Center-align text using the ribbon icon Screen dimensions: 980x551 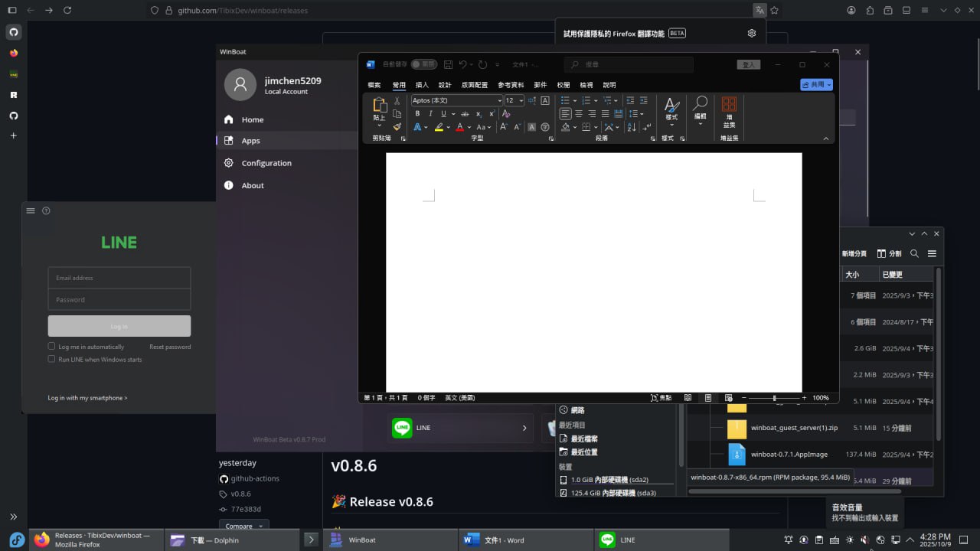tap(579, 114)
